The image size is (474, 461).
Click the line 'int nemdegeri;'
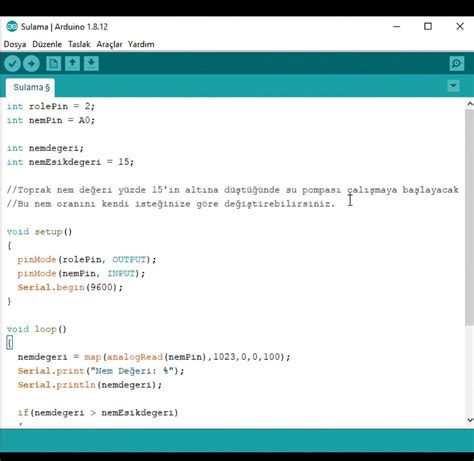coord(45,148)
